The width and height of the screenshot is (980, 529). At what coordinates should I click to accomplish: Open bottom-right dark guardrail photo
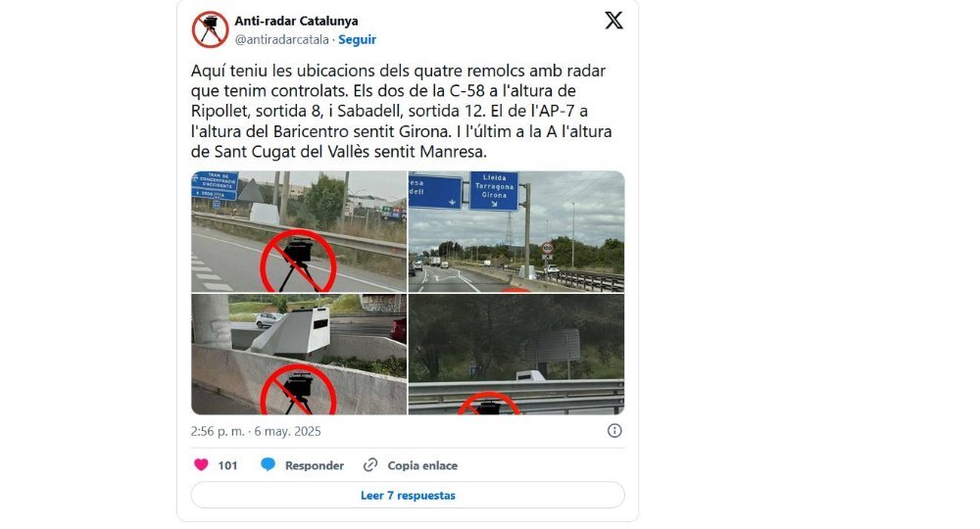(516, 354)
